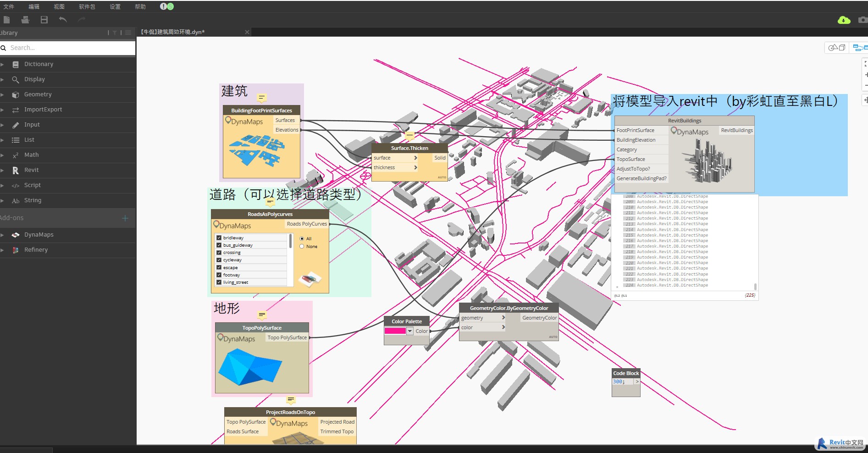Click the Open file folder icon
Screen dimensions: 868x453
(25, 20)
